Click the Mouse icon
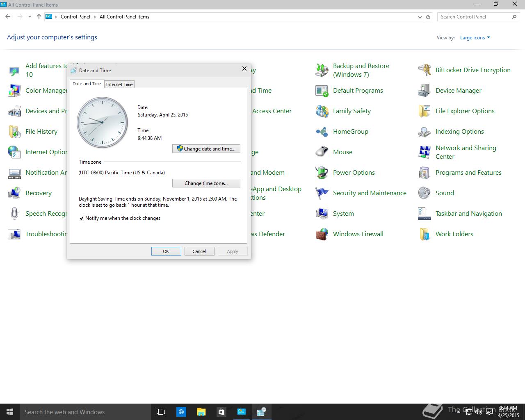Image resolution: width=525 pixels, height=420 pixels. [322, 152]
